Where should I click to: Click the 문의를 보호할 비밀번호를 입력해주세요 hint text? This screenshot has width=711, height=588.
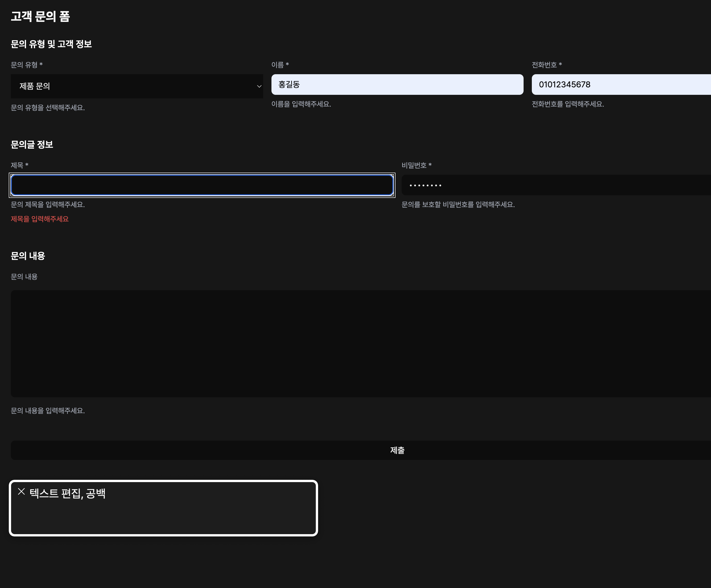click(458, 205)
